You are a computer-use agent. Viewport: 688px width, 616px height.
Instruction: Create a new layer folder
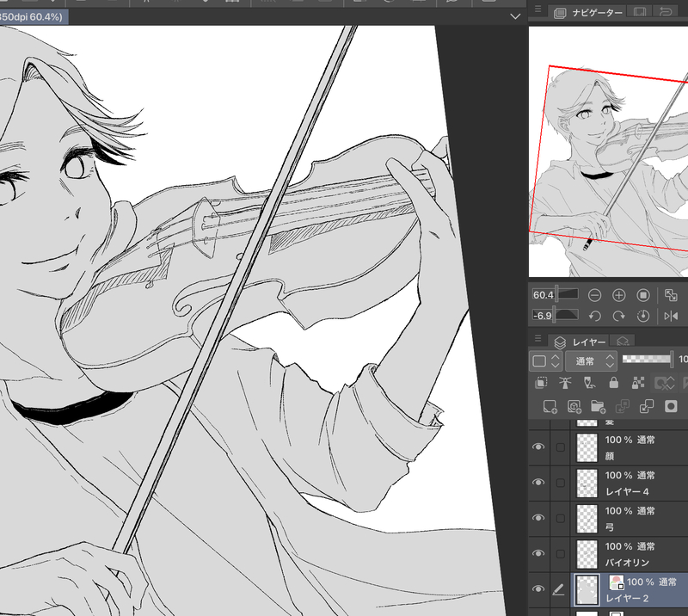[x=598, y=407]
